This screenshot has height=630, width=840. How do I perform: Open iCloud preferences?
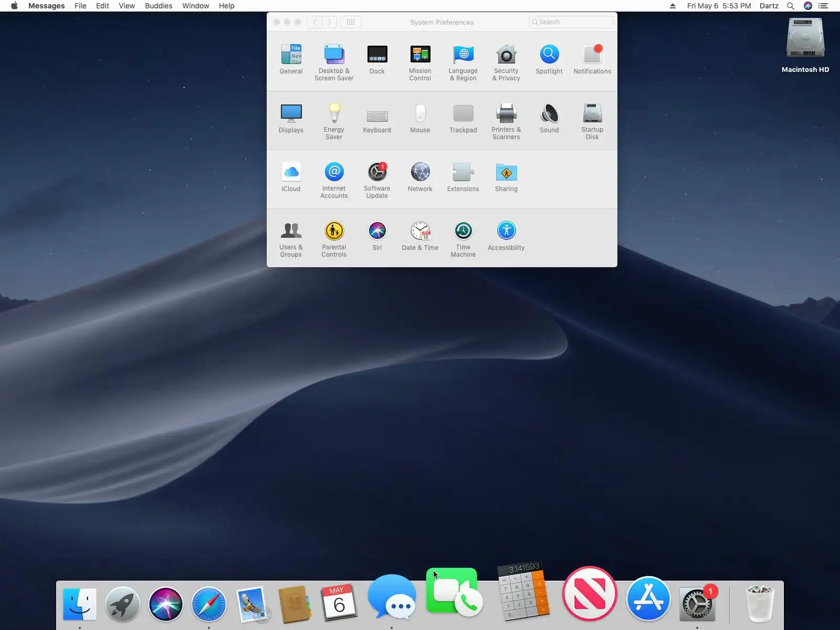tap(291, 177)
